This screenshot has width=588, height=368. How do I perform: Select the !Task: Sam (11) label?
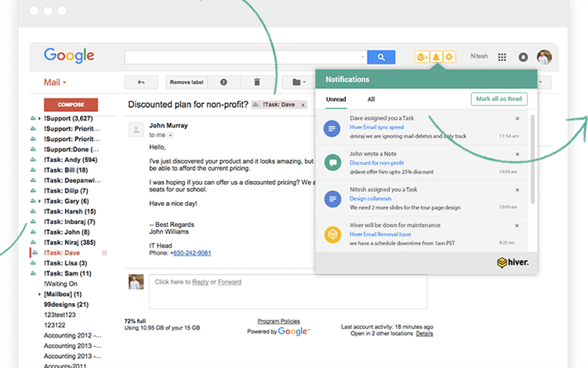click(x=67, y=274)
